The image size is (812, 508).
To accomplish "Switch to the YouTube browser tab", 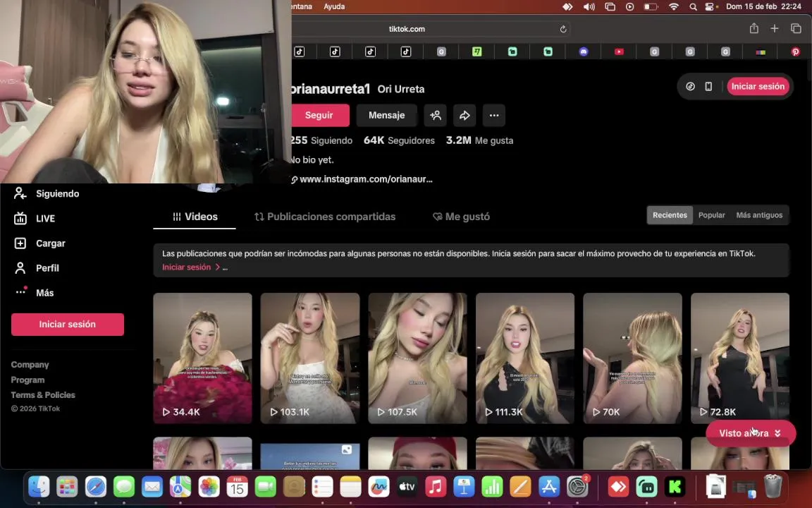I will coord(619,52).
